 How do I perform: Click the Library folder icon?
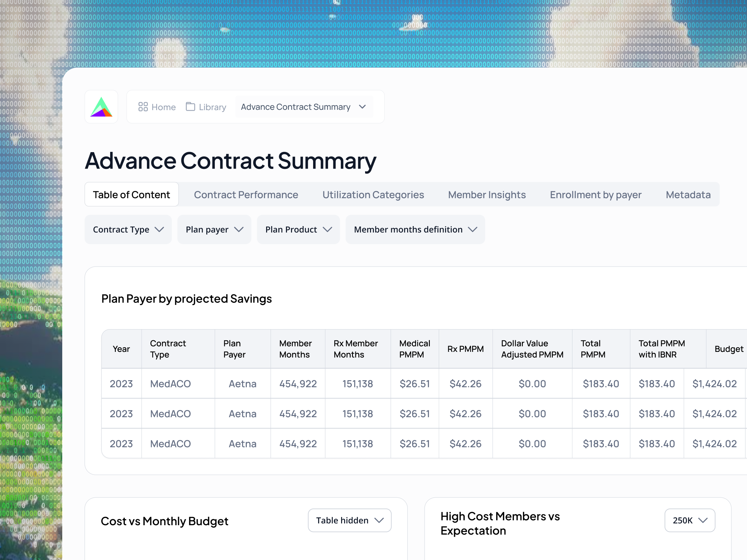point(190,107)
